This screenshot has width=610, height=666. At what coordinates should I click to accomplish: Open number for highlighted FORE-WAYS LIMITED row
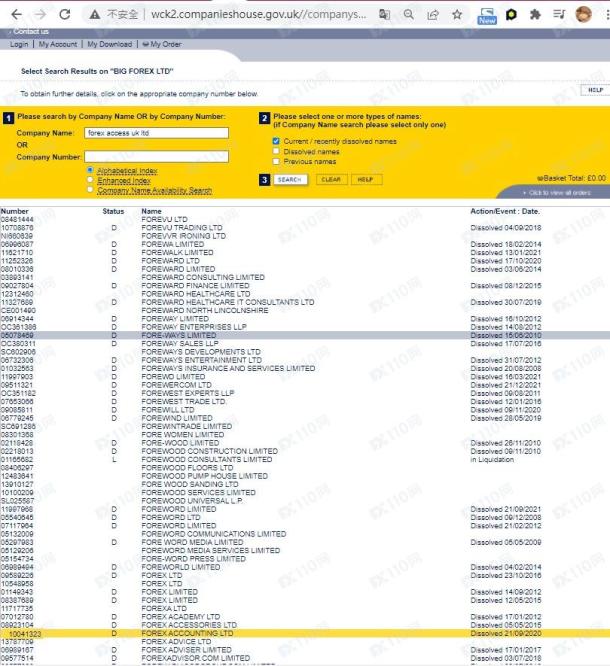click(17, 336)
